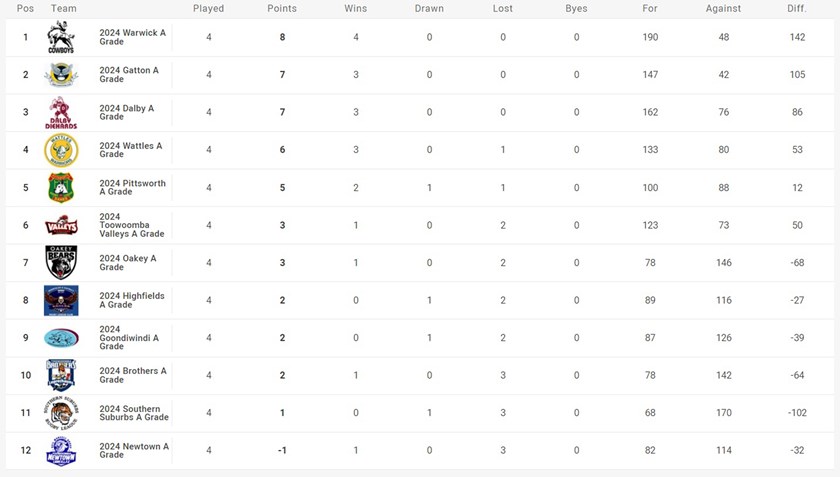Click the Diff. column header
Image resolution: width=840 pixels, height=477 pixels.
tap(797, 9)
